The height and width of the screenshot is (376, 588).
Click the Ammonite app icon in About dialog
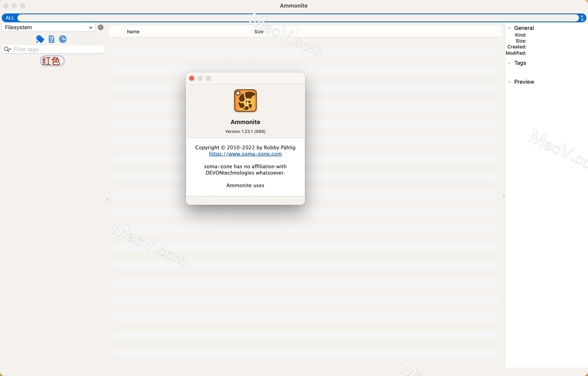[245, 101]
